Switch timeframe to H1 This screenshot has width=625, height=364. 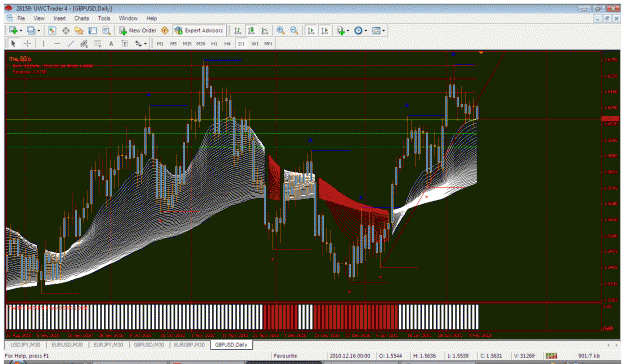(214, 43)
